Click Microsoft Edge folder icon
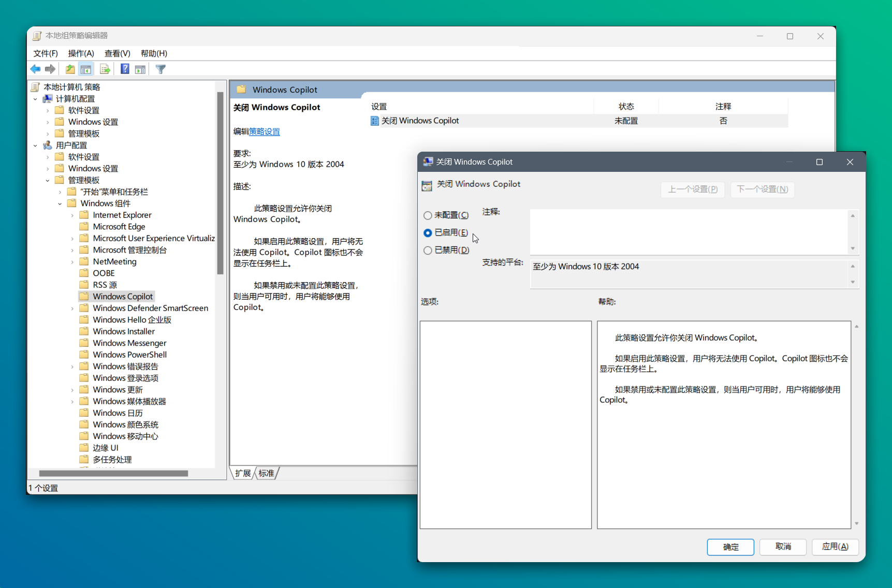Viewport: 892px width, 588px height. click(84, 226)
